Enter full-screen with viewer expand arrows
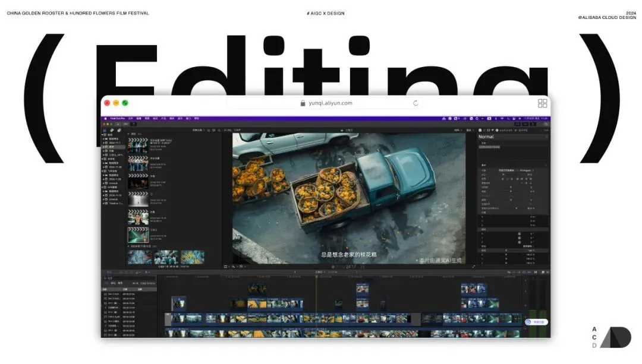 tap(473, 267)
